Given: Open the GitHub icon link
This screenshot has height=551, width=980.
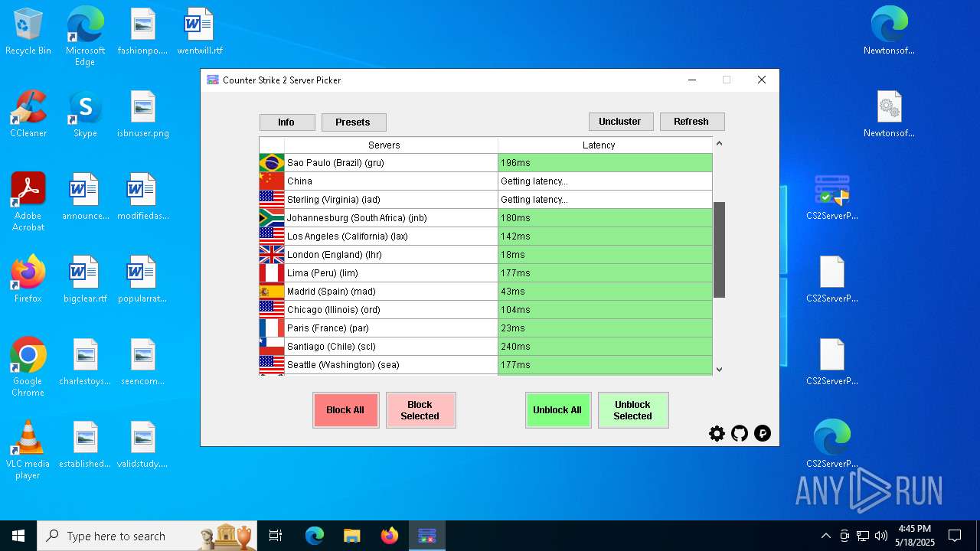Looking at the screenshot, I should pos(740,434).
